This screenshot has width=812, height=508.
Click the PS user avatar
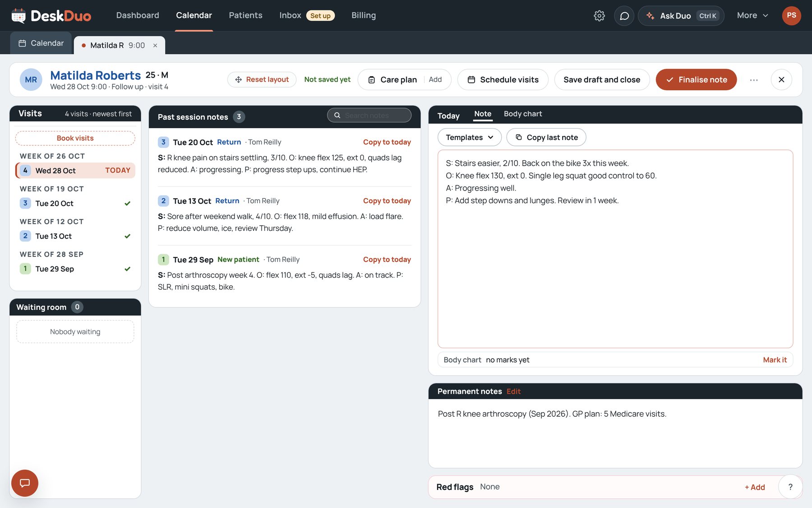click(x=791, y=16)
